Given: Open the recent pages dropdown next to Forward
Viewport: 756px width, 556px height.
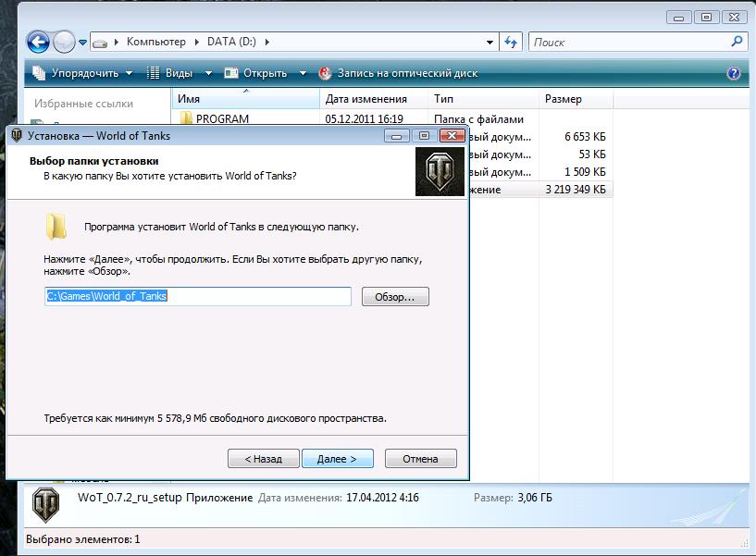Looking at the screenshot, I should (83, 43).
